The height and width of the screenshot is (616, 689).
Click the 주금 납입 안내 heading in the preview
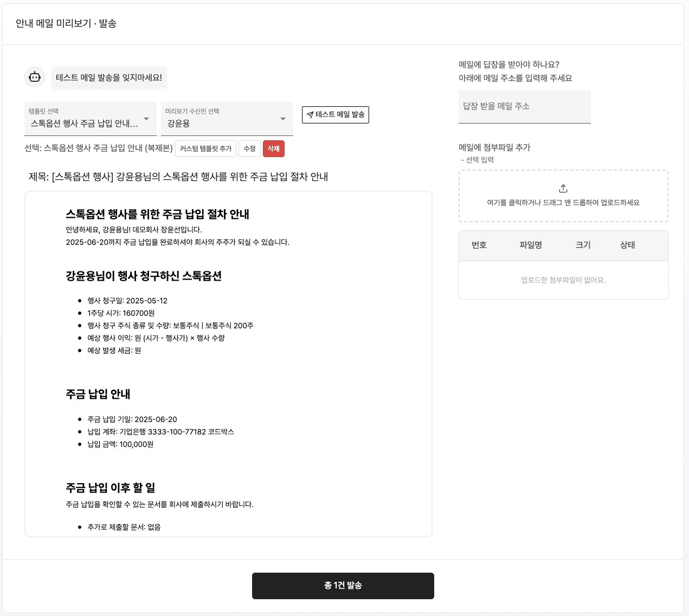pyautogui.click(x=98, y=394)
